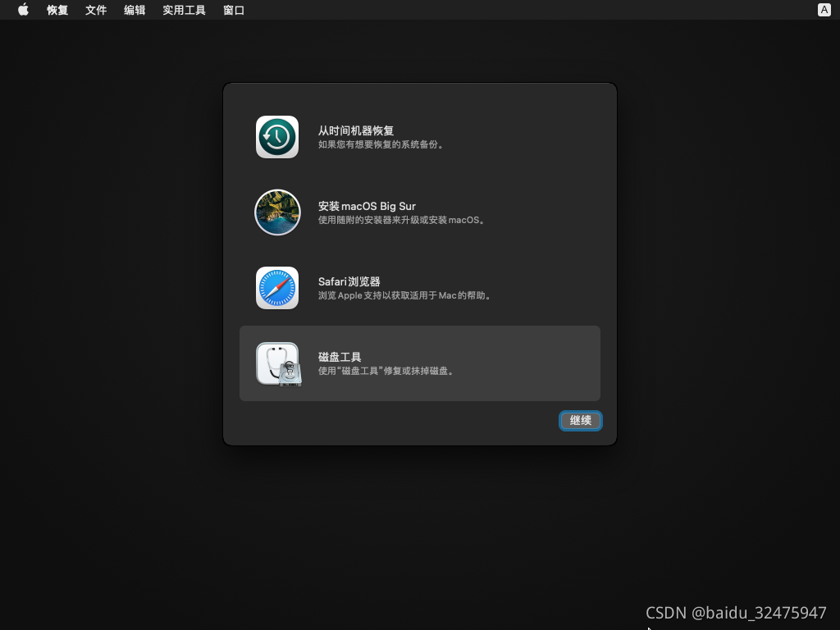Open the 编辑 menu

pyautogui.click(x=135, y=10)
